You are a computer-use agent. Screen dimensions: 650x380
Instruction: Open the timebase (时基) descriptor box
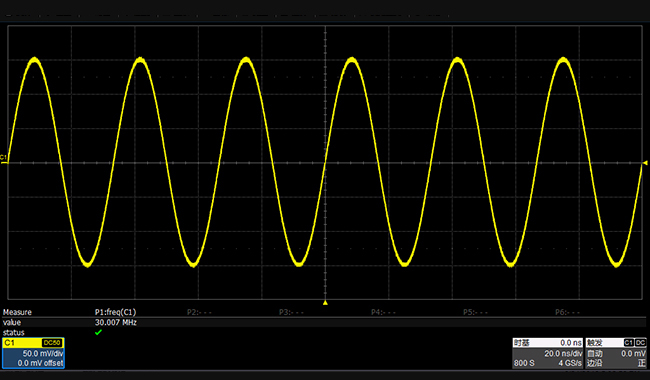click(x=548, y=353)
